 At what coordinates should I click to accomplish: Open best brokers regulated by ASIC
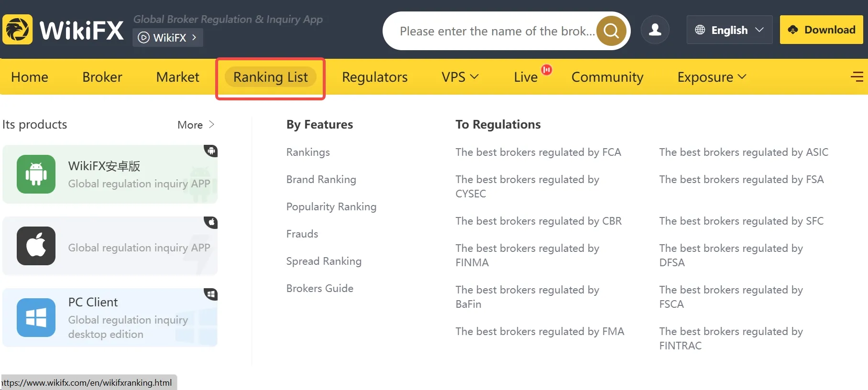[744, 152]
